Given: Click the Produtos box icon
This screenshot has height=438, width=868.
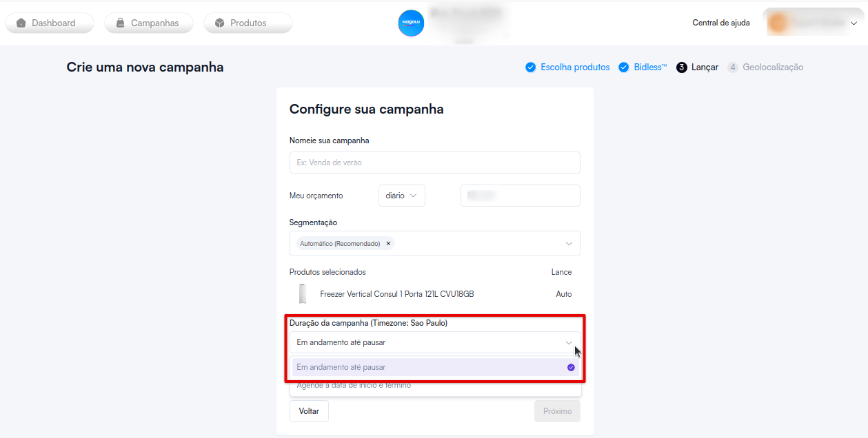Looking at the screenshot, I should pos(220,23).
